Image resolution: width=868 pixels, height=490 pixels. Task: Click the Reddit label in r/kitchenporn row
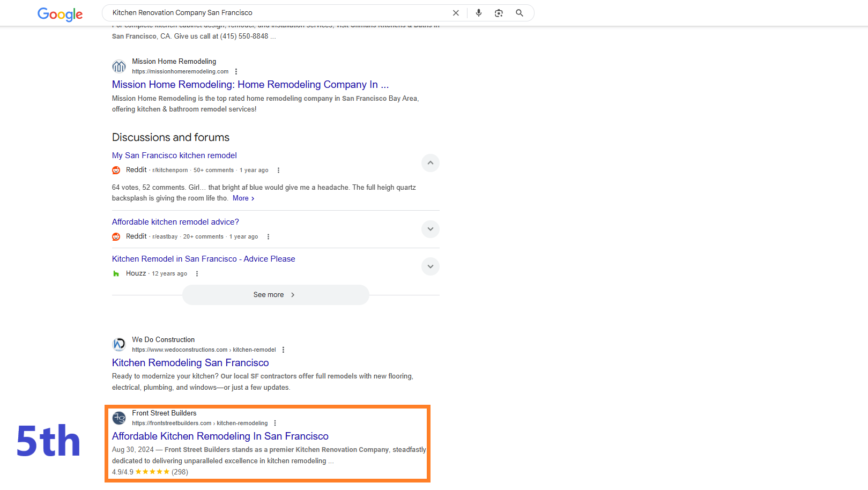click(x=136, y=170)
